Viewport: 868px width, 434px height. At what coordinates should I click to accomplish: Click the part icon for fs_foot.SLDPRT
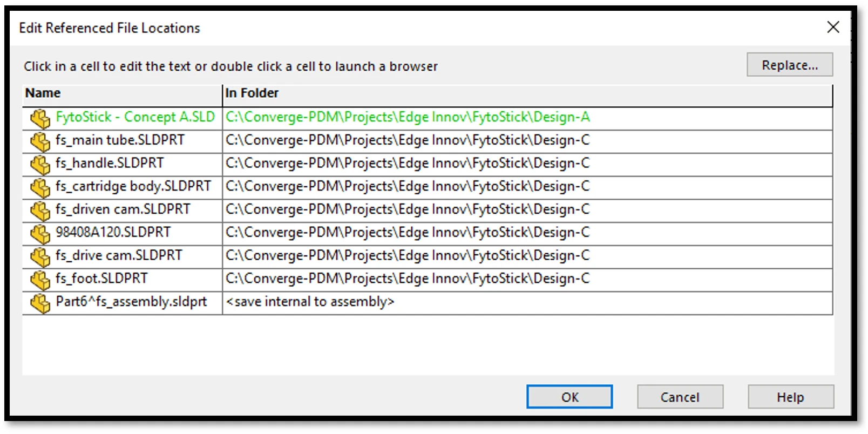[x=40, y=280]
